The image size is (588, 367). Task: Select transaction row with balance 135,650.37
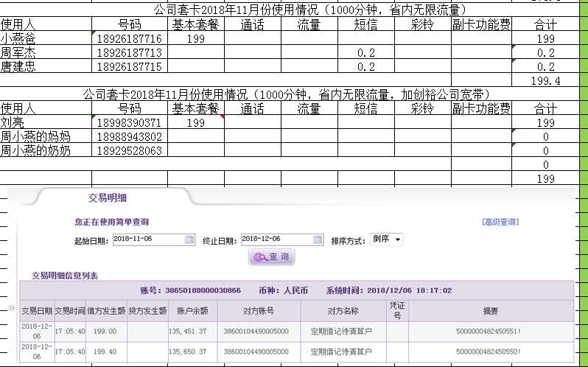(295, 352)
